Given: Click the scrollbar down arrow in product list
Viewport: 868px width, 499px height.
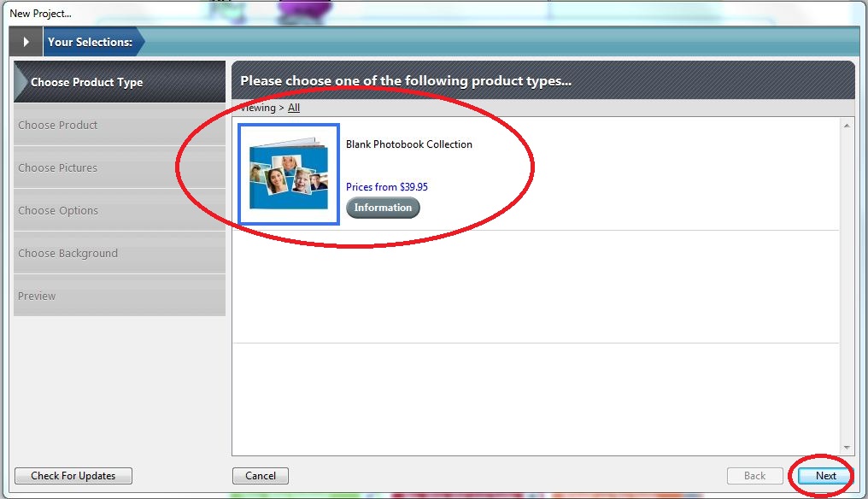Looking at the screenshot, I should (847, 448).
